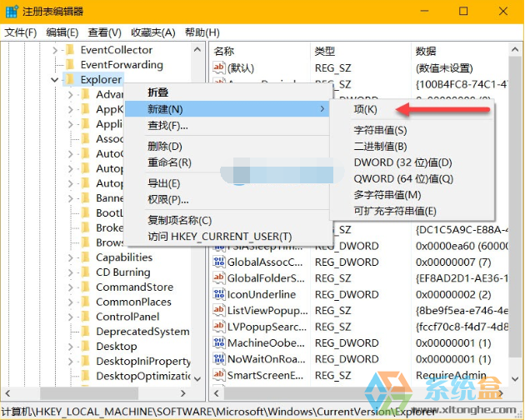The width and height of the screenshot is (525, 420).
Task: Open the 文件(F) menu
Action: 21,32
